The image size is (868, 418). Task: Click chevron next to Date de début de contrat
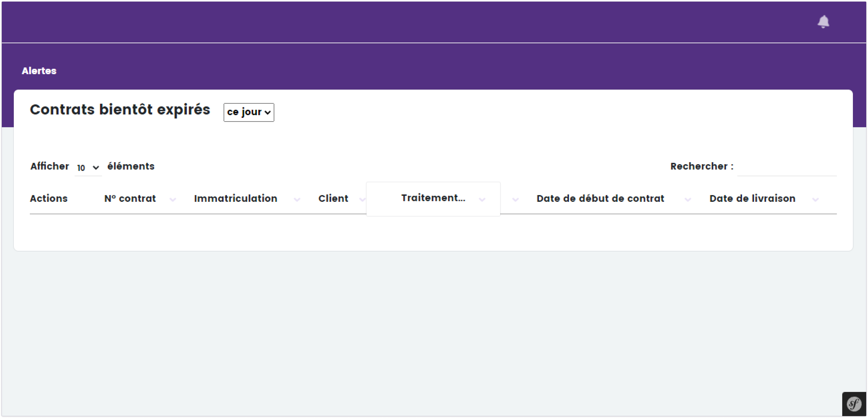(688, 200)
